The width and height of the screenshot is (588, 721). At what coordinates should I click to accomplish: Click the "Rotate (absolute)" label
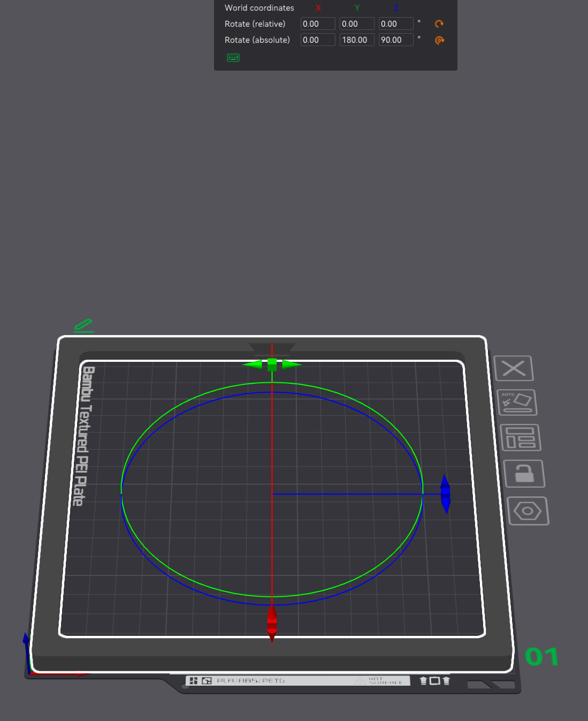257,40
